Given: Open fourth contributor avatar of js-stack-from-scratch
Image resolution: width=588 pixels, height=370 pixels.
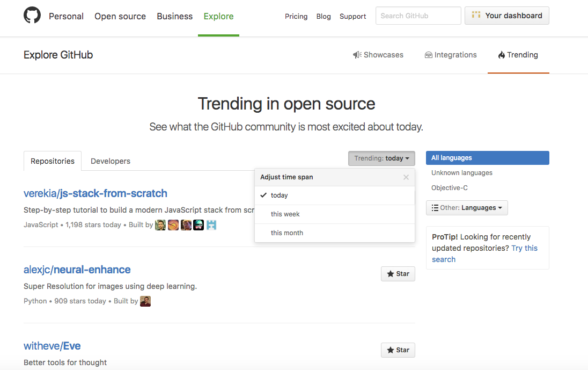Looking at the screenshot, I should 199,225.
